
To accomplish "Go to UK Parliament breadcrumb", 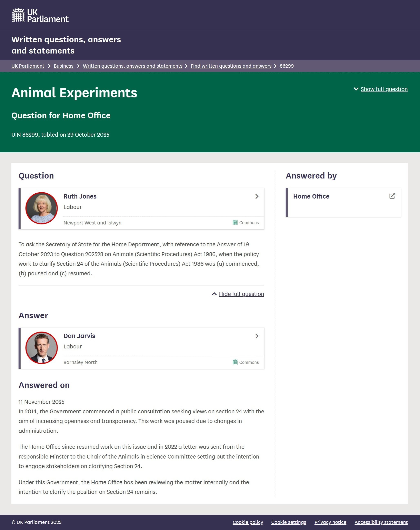I will coord(28,66).
